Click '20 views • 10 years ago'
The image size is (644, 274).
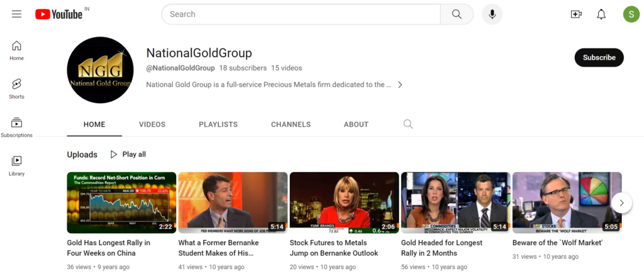point(323,267)
